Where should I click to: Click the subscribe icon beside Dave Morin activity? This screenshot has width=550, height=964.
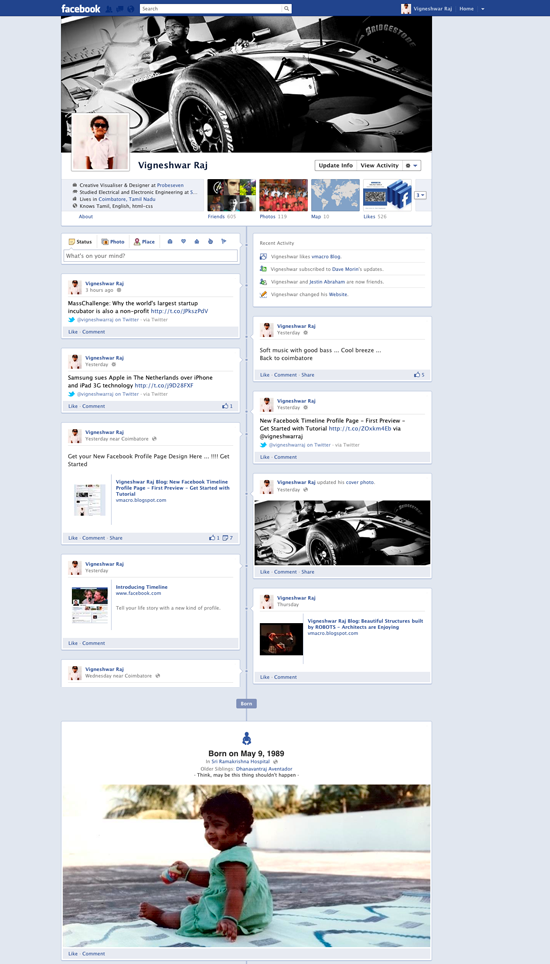click(x=263, y=269)
